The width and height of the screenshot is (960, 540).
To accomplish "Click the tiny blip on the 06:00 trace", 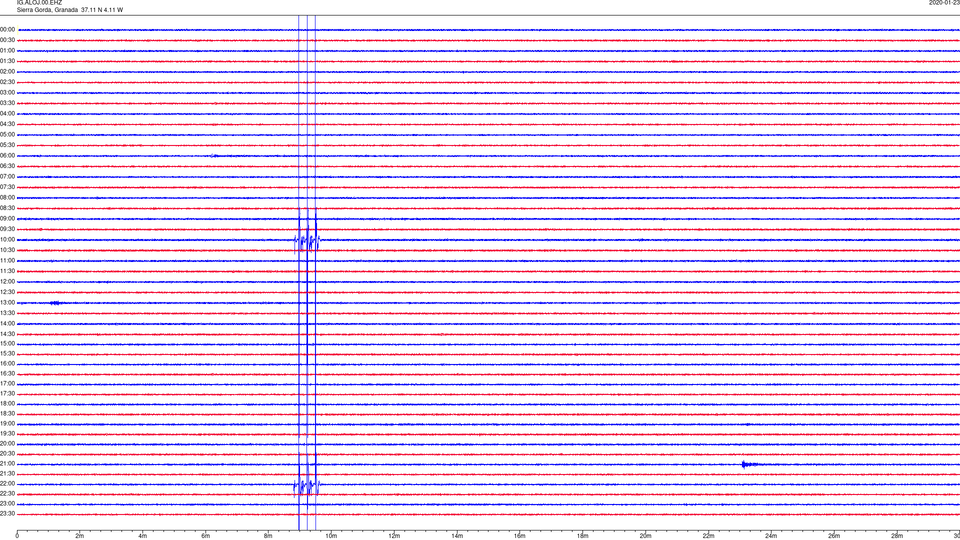I will 214,156.
